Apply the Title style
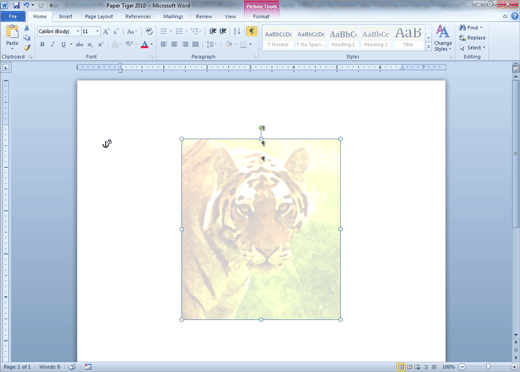 pos(408,38)
